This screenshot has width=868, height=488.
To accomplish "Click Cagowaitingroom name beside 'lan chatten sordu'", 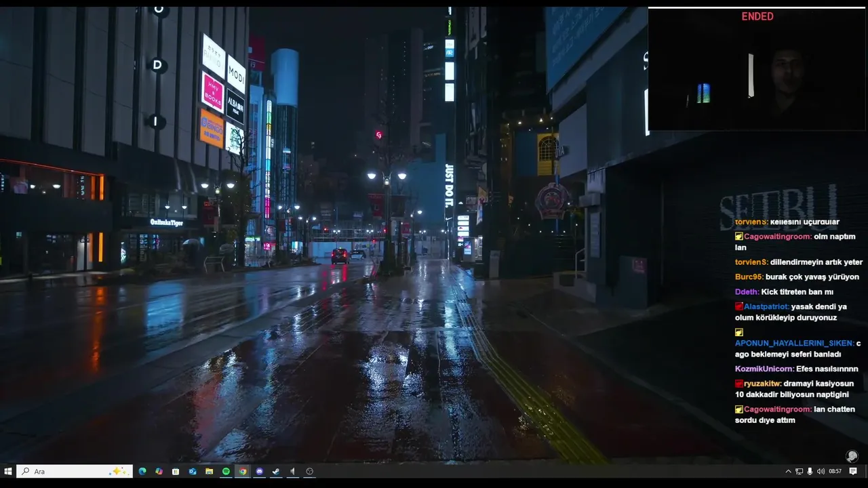I will (778, 409).
